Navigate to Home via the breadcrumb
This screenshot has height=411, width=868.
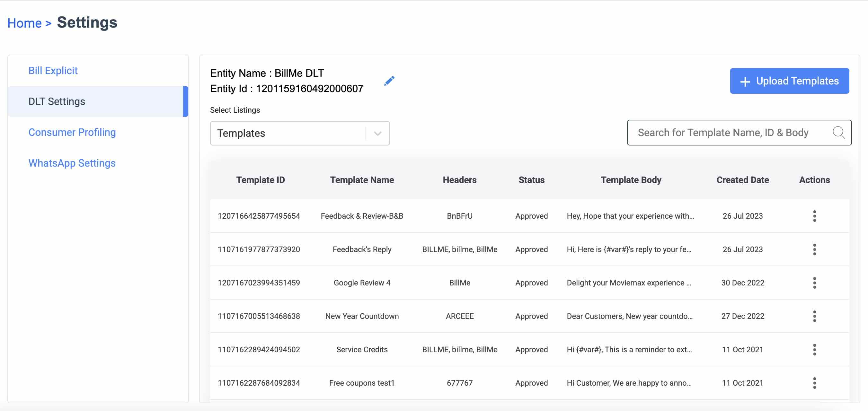coord(25,22)
